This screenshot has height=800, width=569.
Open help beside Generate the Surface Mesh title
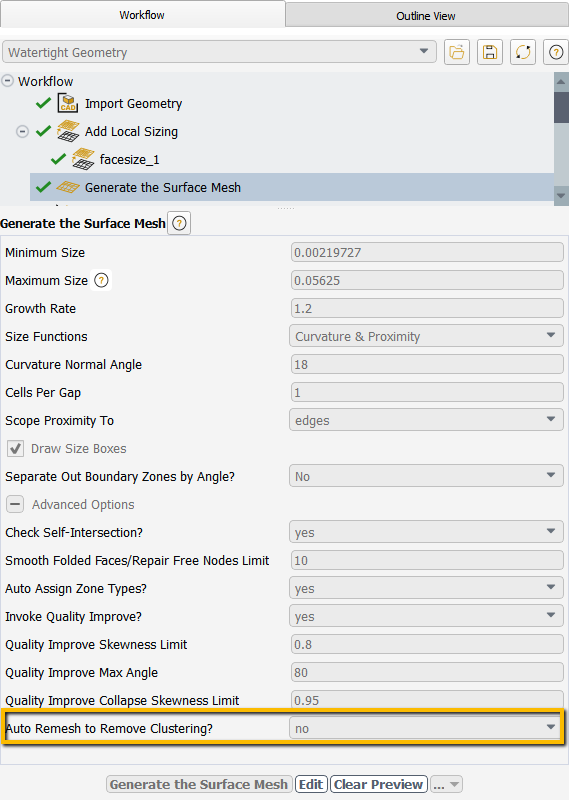point(179,223)
